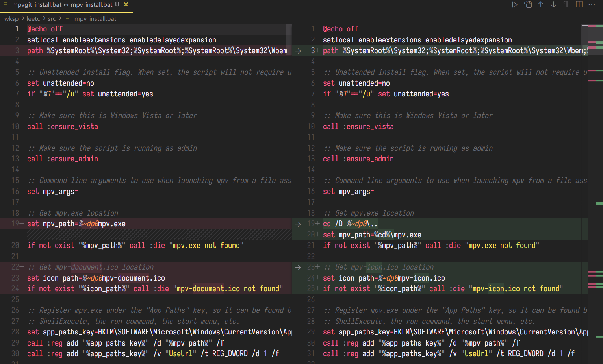Screen dimensions: 603x364
Task: Go to next change using down arrow icon
Action: pyautogui.click(x=553, y=4)
